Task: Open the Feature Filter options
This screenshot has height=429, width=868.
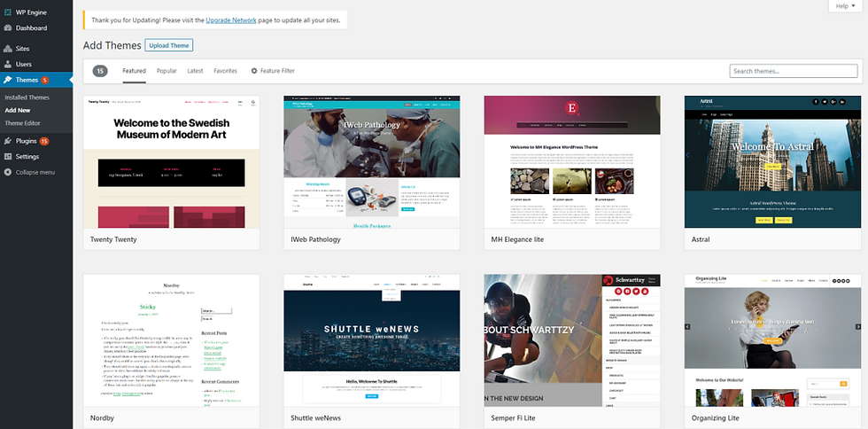Action: [273, 71]
